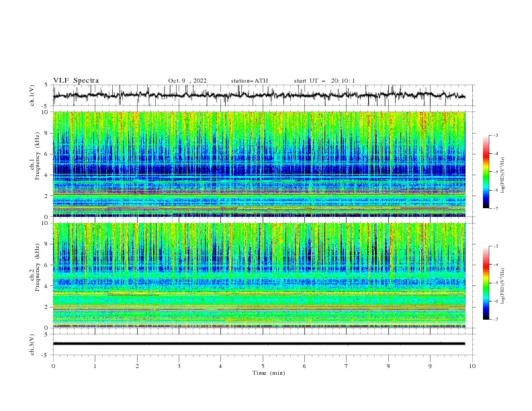Click the "6" kHz tick of ch.2 spectrogram
Image resolution: width=532 pixels, height=411 pixels.
(47, 265)
